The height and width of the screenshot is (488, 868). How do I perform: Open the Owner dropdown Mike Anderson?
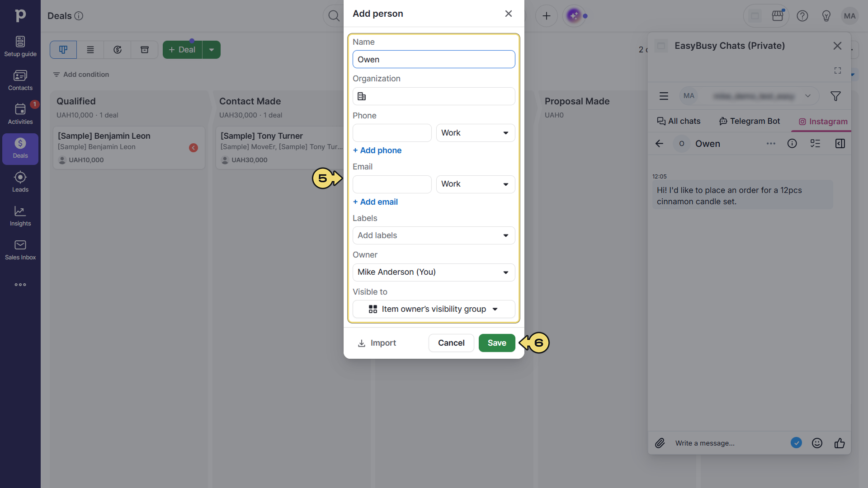click(434, 272)
